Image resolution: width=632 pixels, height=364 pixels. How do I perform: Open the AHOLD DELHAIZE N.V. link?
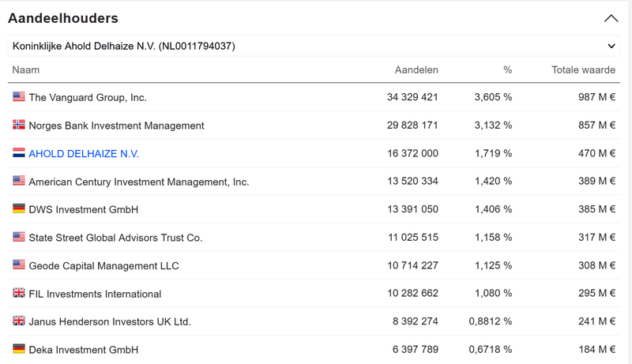(x=84, y=154)
